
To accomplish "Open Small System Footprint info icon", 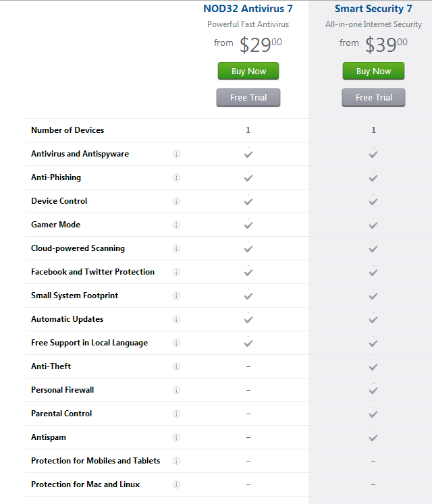I will 176,296.
